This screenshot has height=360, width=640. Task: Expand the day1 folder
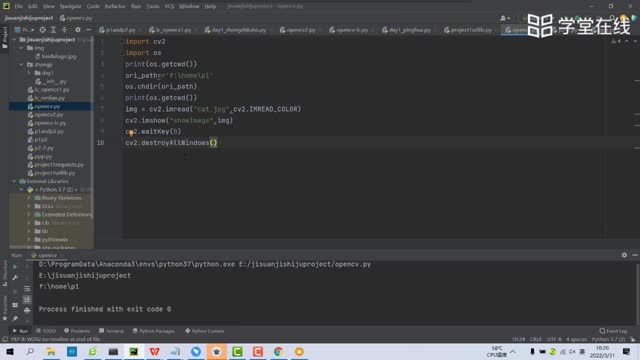coord(29,73)
